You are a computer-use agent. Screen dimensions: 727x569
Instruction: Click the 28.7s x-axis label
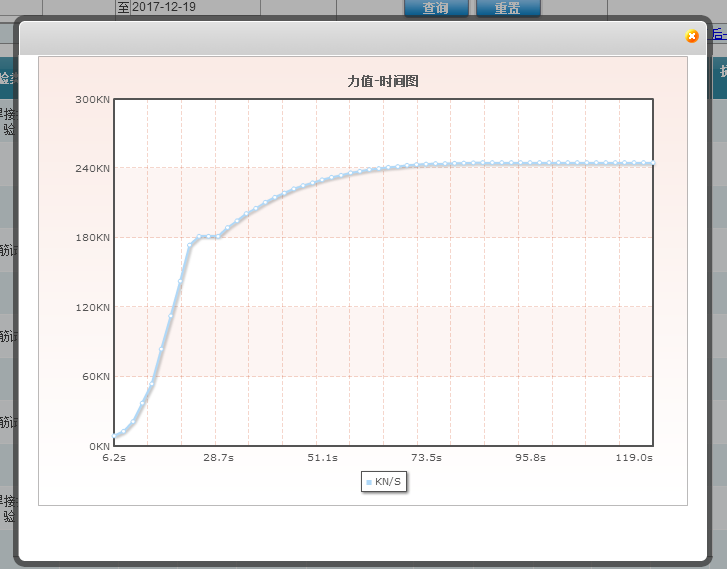click(x=218, y=458)
